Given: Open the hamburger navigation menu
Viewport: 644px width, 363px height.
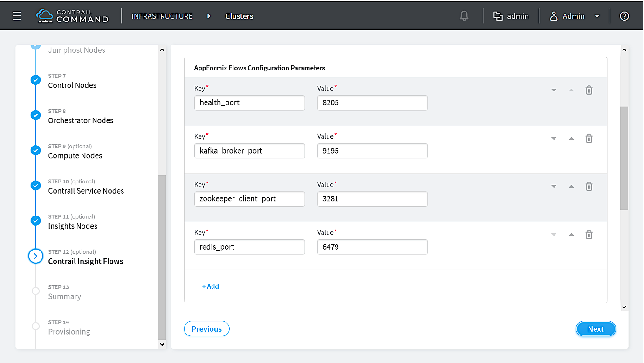Looking at the screenshot, I should pos(17,16).
